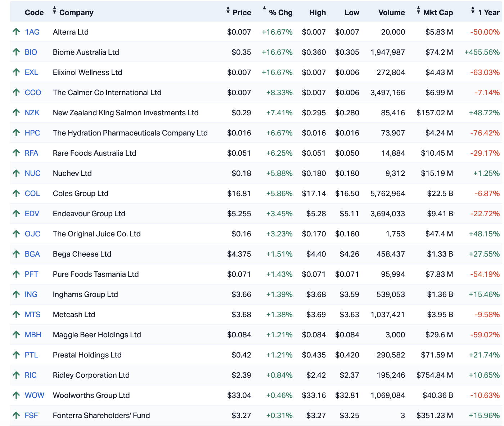
Task: Click the Low column header
Action: point(352,12)
